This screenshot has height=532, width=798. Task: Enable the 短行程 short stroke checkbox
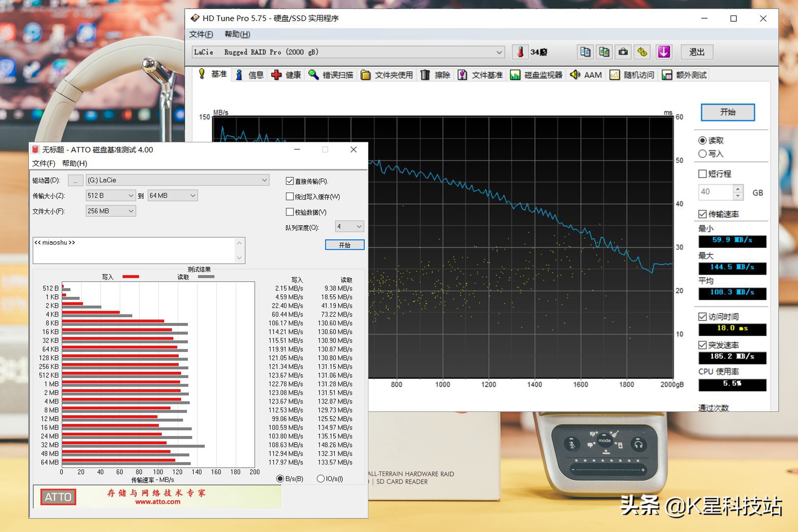coord(703,174)
